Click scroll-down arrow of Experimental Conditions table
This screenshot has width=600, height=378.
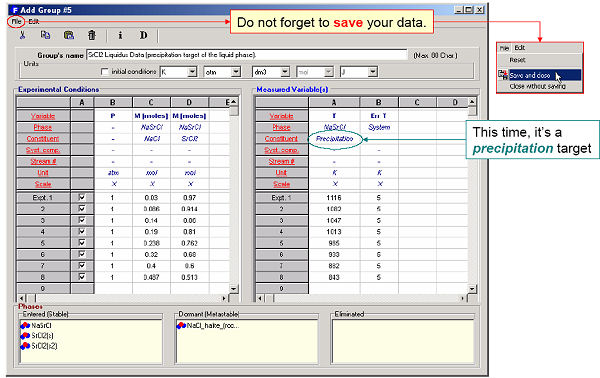[233, 289]
